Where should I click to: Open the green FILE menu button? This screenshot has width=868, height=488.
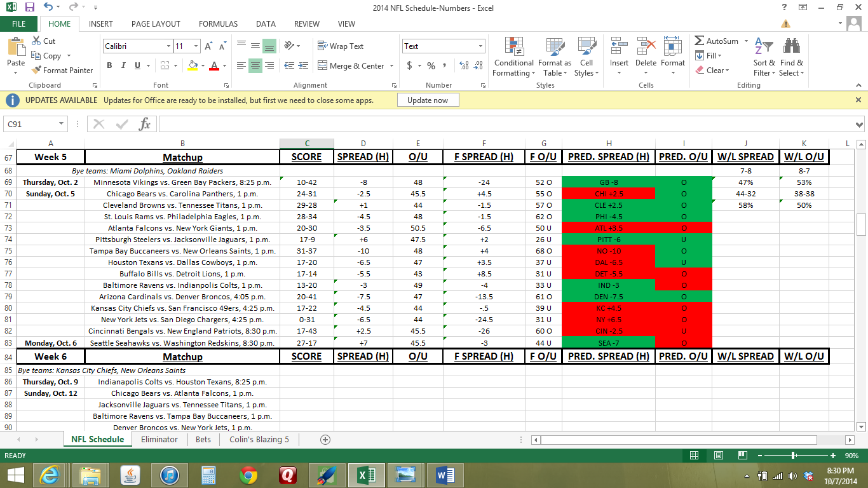[x=18, y=24]
